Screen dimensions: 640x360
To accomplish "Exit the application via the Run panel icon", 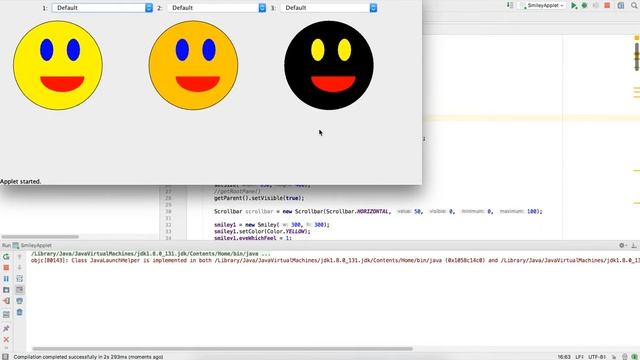I will (x=6, y=301).
